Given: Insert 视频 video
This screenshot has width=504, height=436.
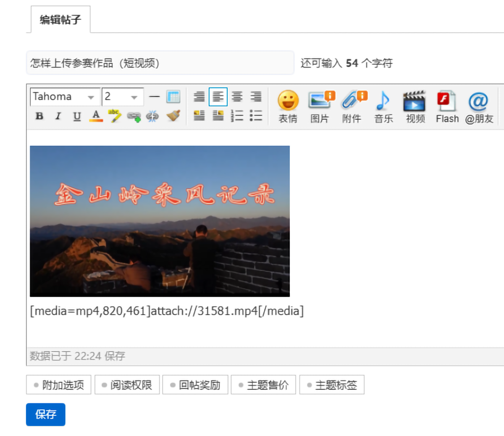Looking at the screenshot, I should point(415,107).
